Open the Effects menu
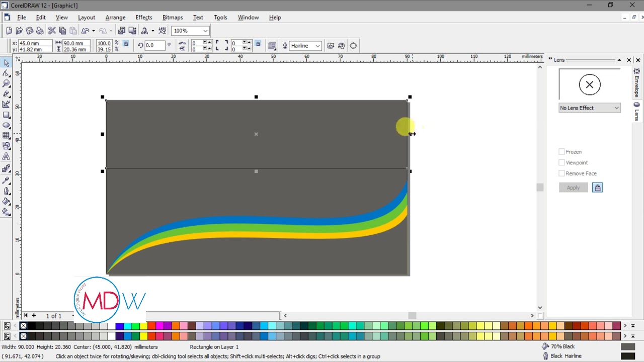This screenshot has height=362, width=644. click(144, 17)
